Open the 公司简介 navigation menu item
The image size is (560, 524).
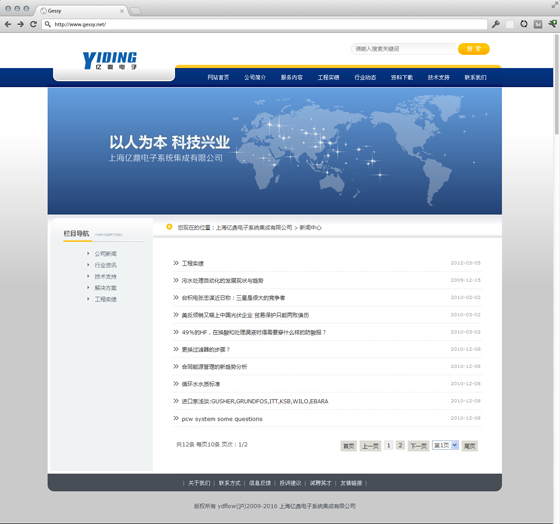pos(255,77)
